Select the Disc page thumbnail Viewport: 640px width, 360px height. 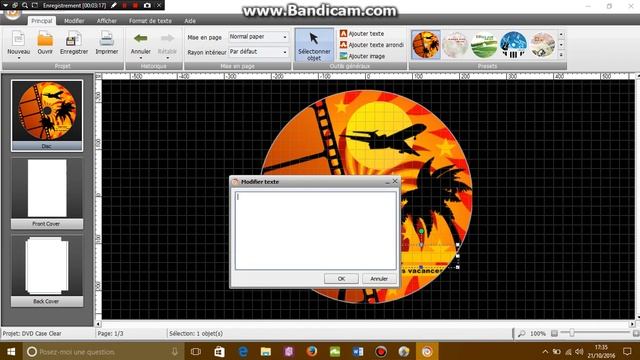[47, 116]
